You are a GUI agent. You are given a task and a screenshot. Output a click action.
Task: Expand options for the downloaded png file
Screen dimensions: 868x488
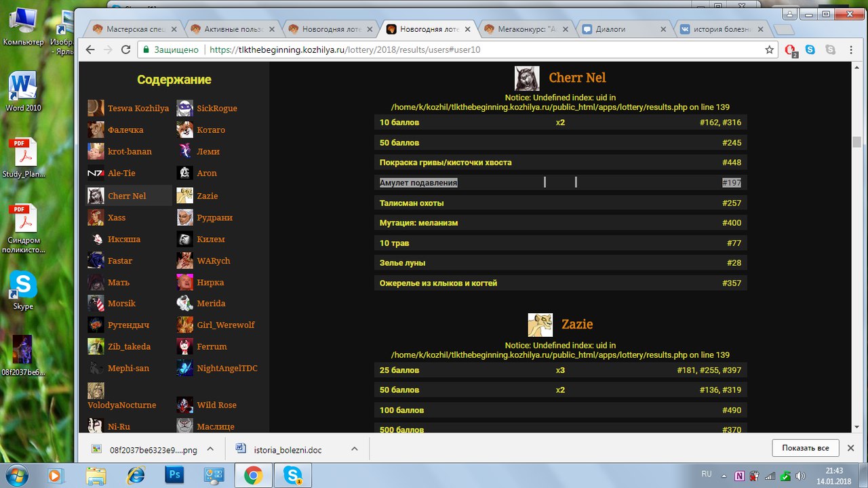tap(210, 449)
